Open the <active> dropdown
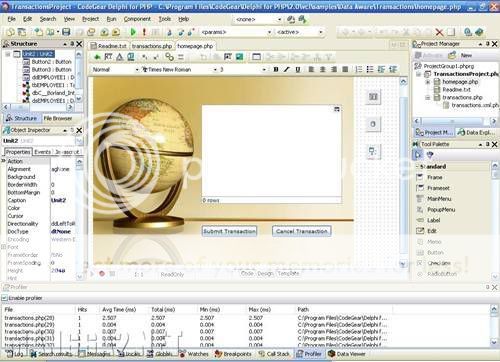The height and width of the screenshot is (362, 500). tap(321, 32)
